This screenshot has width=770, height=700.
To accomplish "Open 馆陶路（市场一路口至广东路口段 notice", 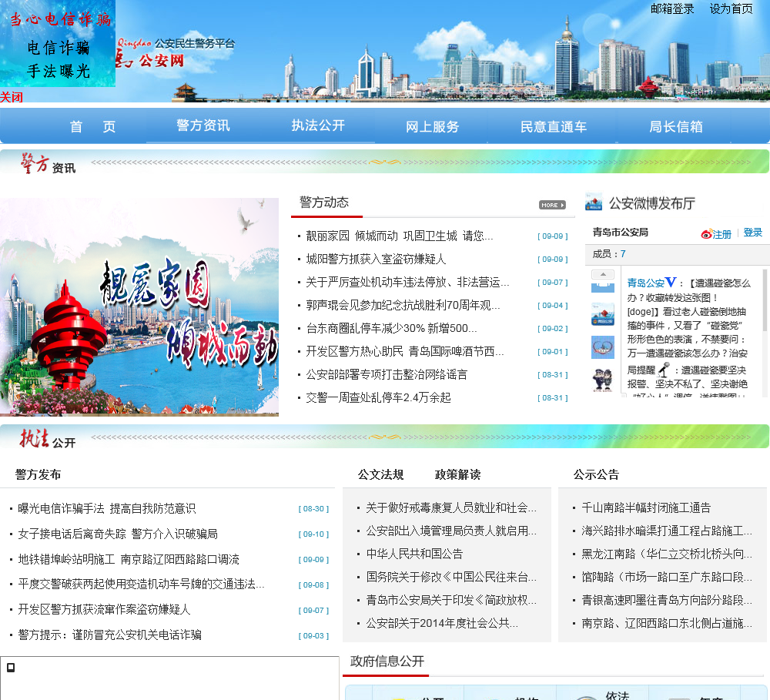I will (667, 578).
